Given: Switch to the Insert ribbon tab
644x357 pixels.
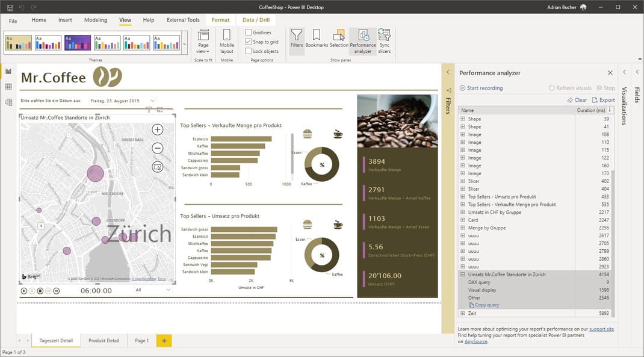Looking at the screenshot, I should tap(64, 20).
